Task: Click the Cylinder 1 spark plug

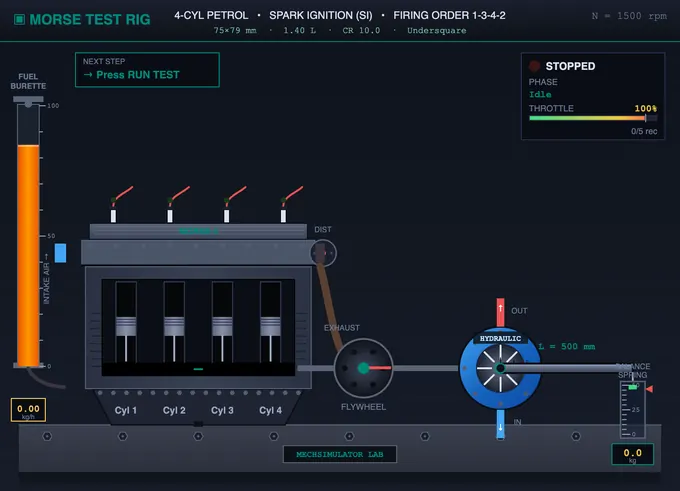Action: (x=113, y=216)
